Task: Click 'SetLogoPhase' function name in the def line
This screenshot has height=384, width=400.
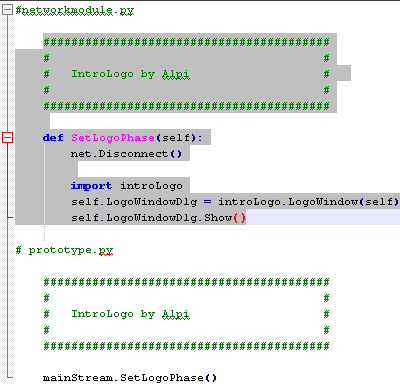Action: click(x=113, y=138)
